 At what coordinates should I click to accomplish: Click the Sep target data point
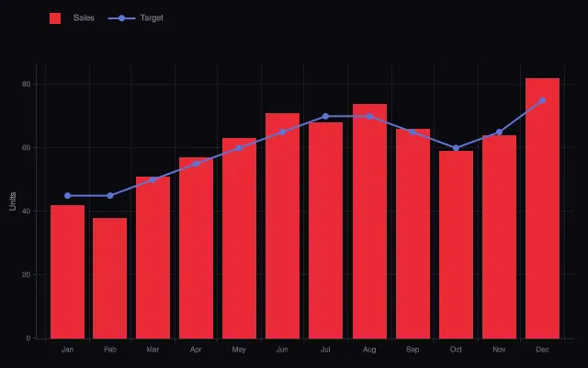tap(413, 132)
